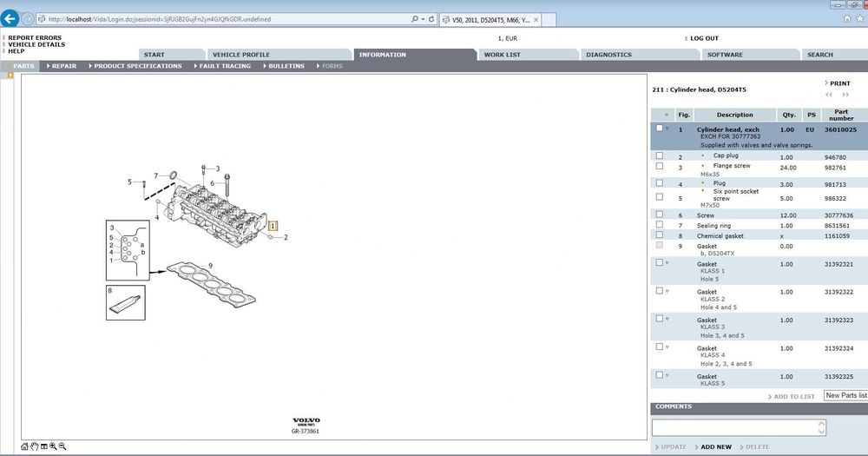Click ADD TO LIST button
The image size is (868, 456).
click(794, 396)
